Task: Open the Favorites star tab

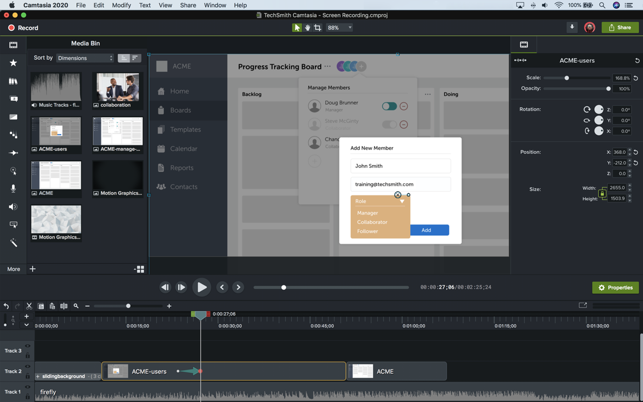Action: (x=13, y=63)
